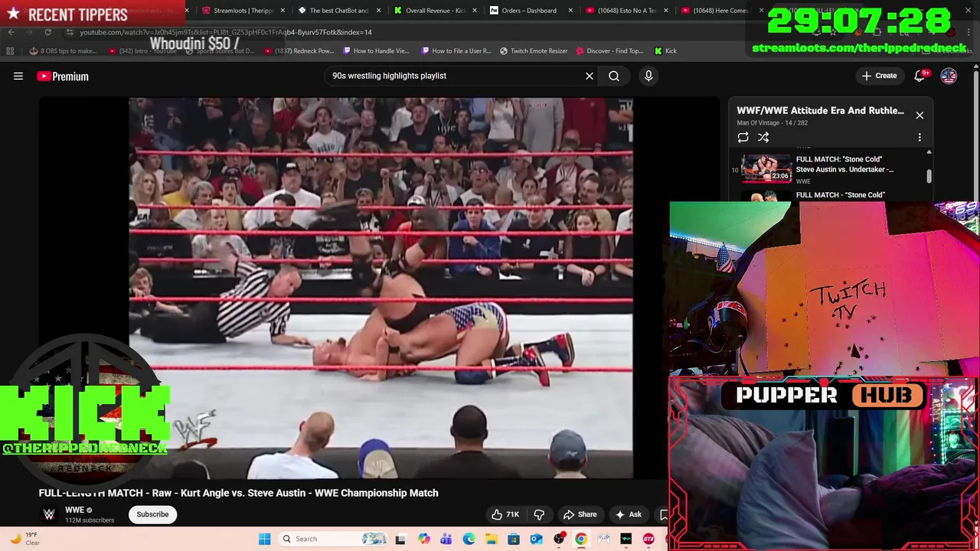Run search with the magnifier button
The image size is (980, 551).
(614, 76)
